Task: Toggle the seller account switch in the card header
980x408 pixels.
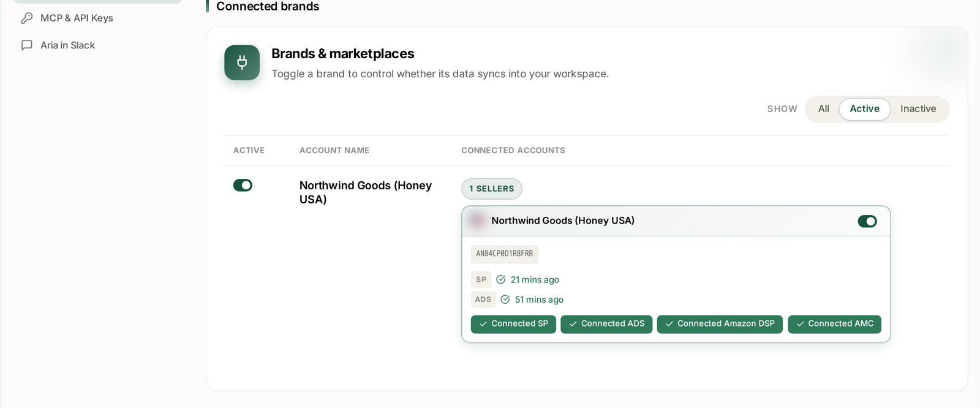Action: pos(867,221)
